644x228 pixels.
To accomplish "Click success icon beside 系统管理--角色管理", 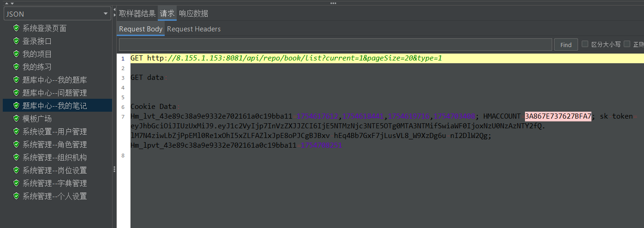I will click(16, 144).
